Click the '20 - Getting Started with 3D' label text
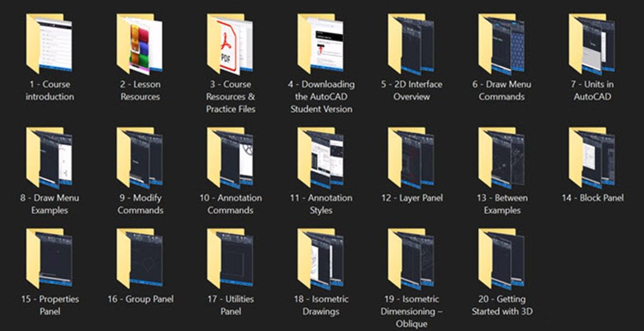 502,305
